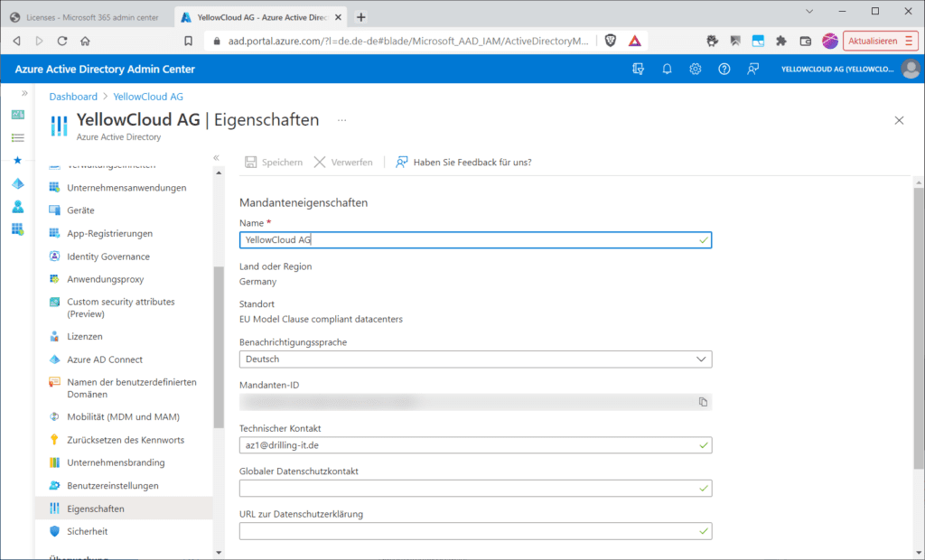Open the Benachrichtigungssprache dropdown
This screenshot has width=925, height=560.
(x=475, y=359)
